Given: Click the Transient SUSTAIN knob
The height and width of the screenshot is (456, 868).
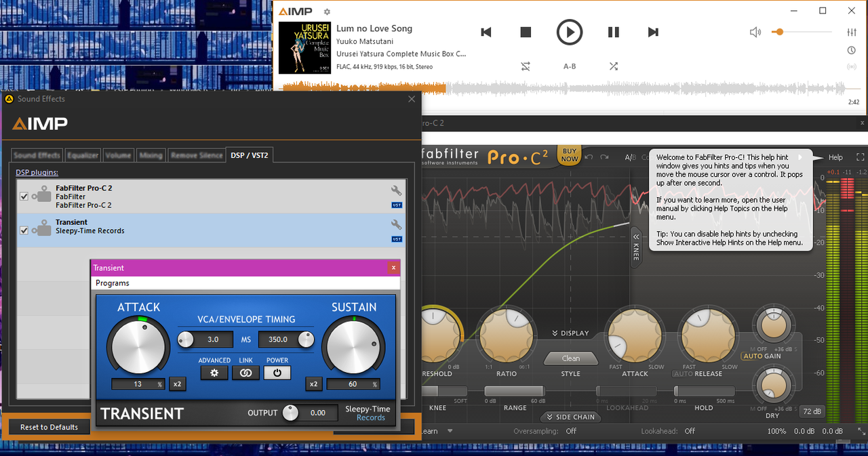Looking at the screenshot, I should point(353,345).
